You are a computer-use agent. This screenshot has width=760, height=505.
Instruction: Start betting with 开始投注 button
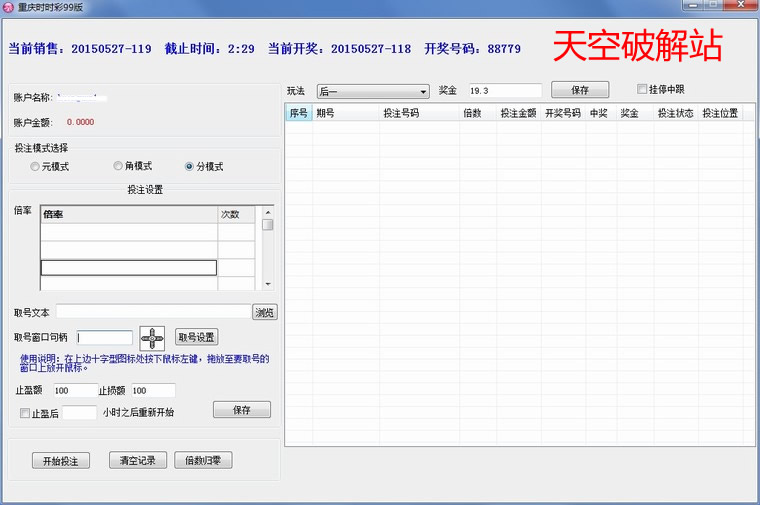click(x=61, y=461)
